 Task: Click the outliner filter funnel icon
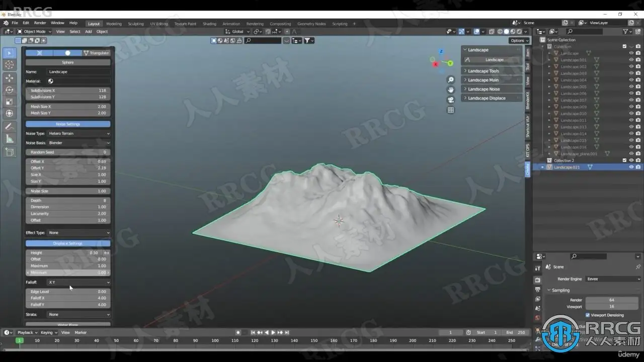625,31
